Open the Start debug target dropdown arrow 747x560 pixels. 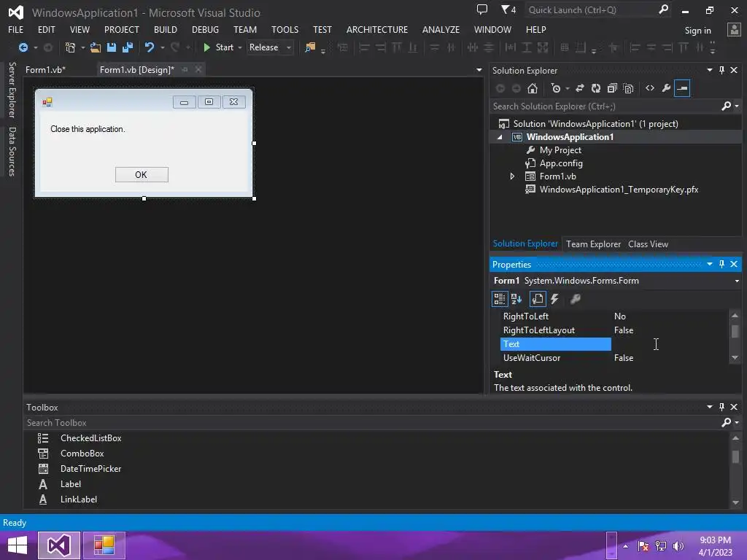[x=239, y=47]
